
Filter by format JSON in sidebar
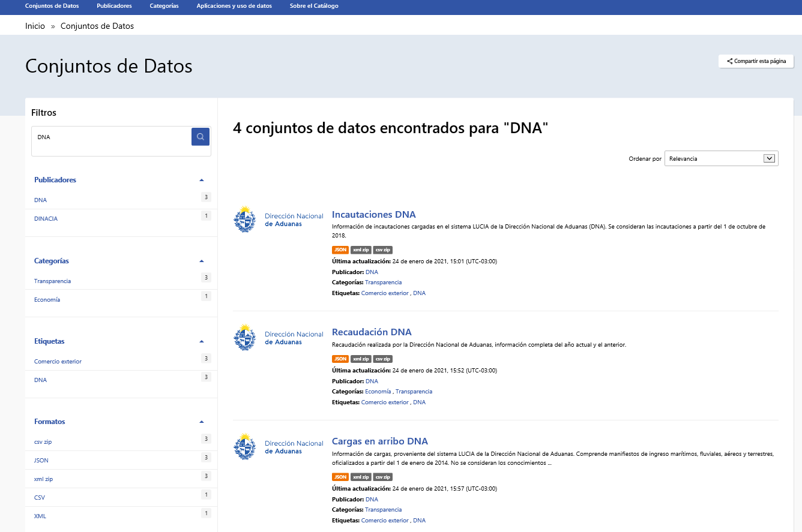point(41,461)
